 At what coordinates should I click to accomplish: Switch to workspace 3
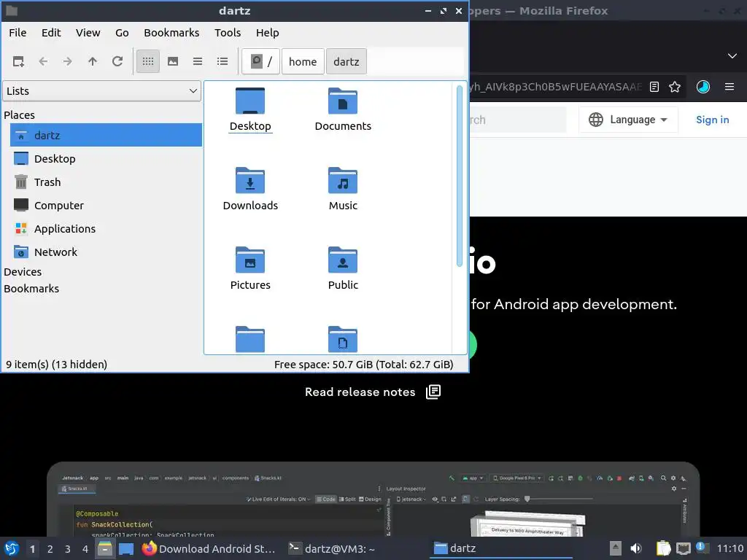point(68,549)
